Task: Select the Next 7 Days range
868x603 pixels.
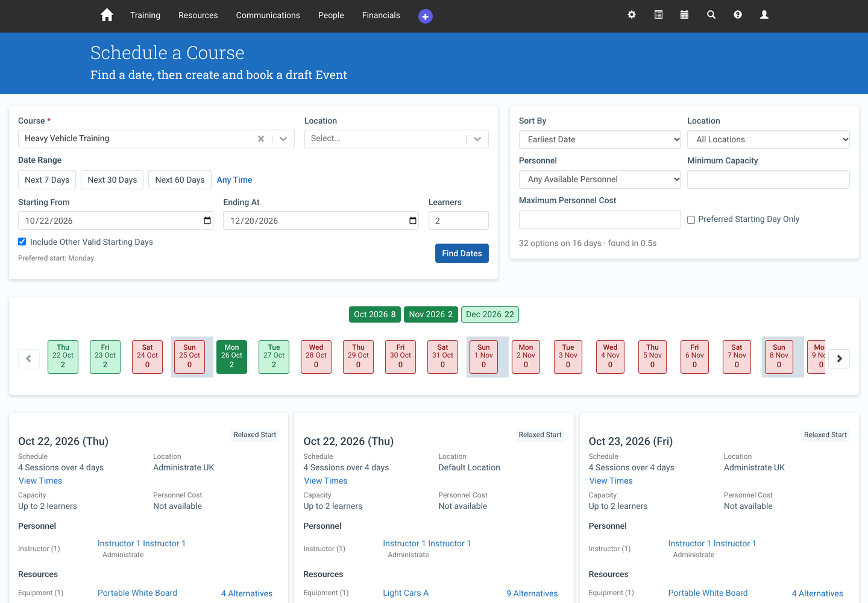Action: pyautogui.click(x=47, y=180)
